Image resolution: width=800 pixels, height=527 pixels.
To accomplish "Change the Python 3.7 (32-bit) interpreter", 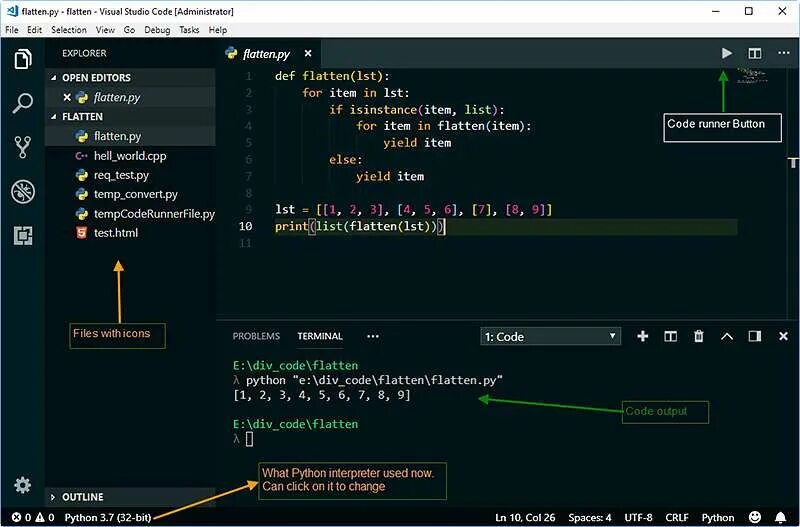I will 108,517.
